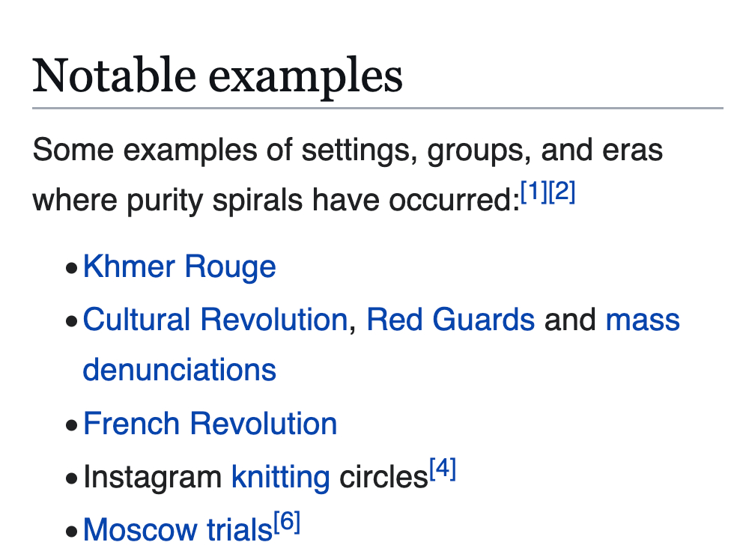The width and height of the screenshot is (734, 560).
Task: Open footnote [4] after knitting circles
Action: click(443, 471)
